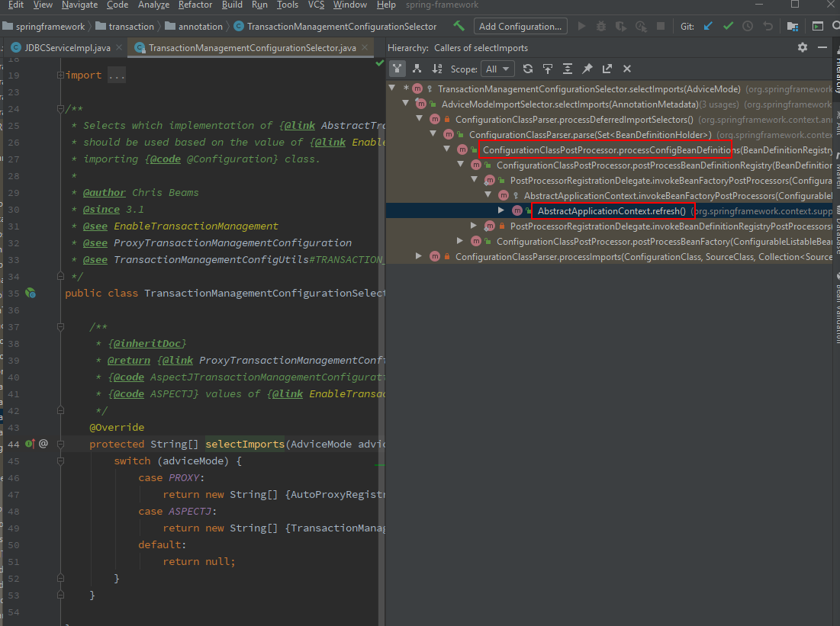Pin the Hierarchy tab
Screen dimensions: 840x626
click(x=587, y=69)
